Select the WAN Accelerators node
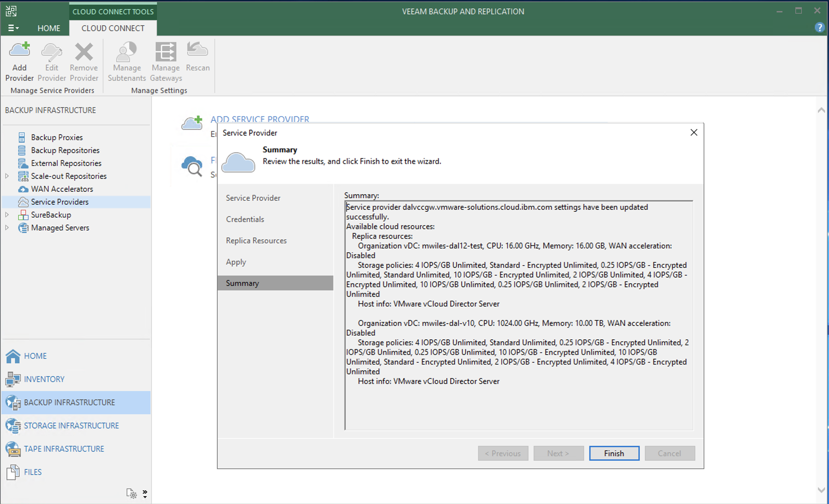 coord(62,189)
